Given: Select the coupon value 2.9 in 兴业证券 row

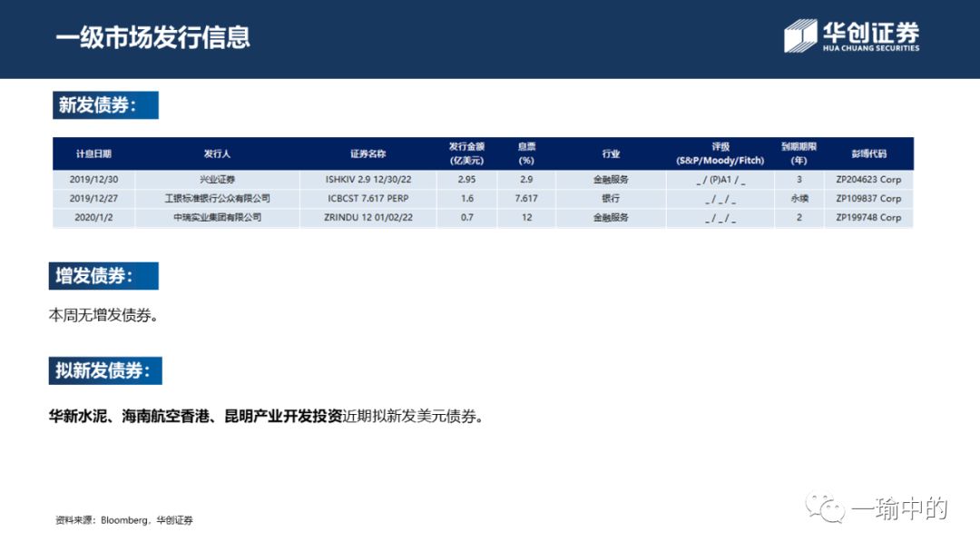Looking at the screenshot, I should [526, 180].
